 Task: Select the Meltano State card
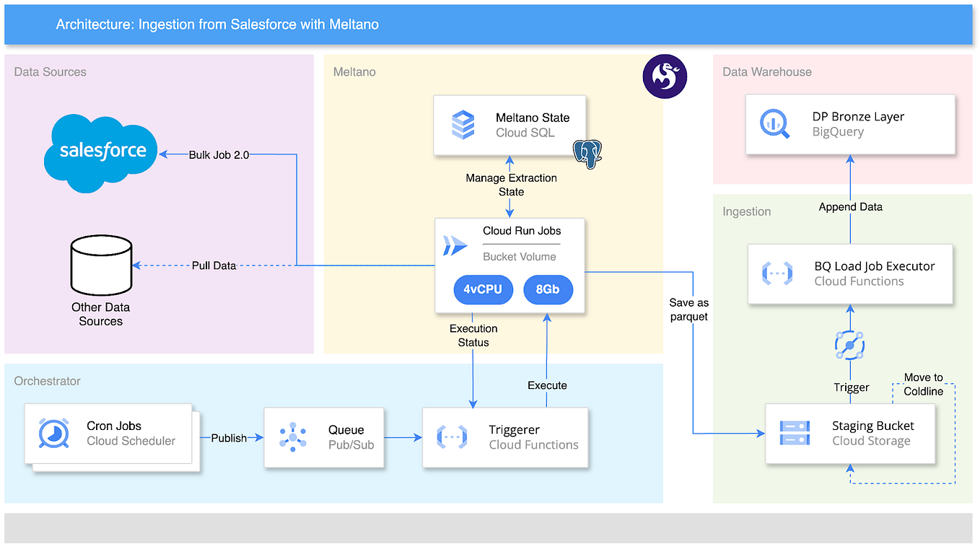click(x=509, y=124)
